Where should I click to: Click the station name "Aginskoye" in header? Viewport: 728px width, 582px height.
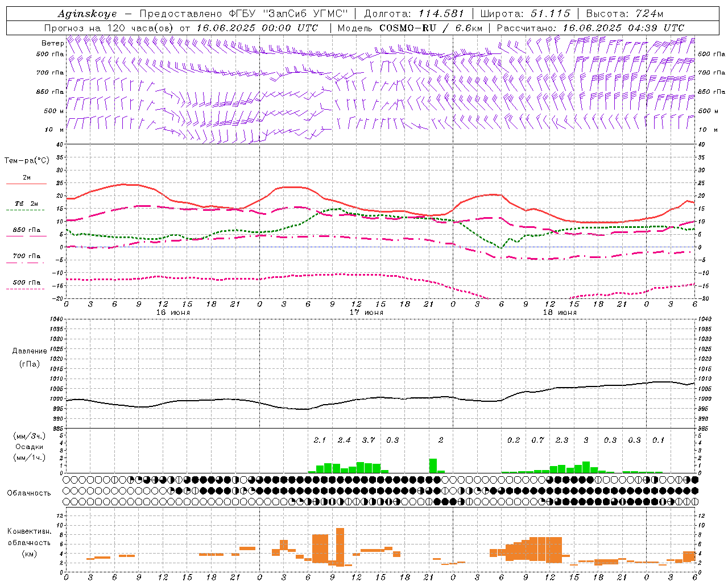point(87,14)
